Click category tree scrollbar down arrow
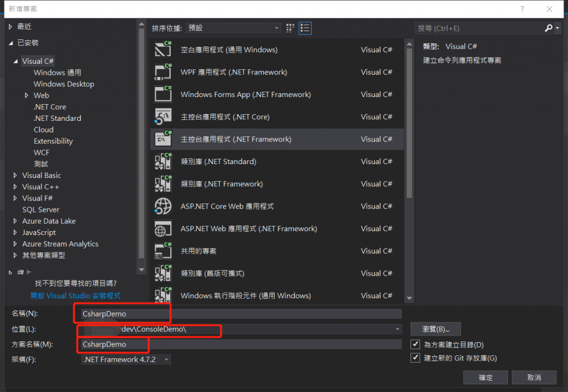The height and width of the screenshot is (392, 568). (141, 269)
